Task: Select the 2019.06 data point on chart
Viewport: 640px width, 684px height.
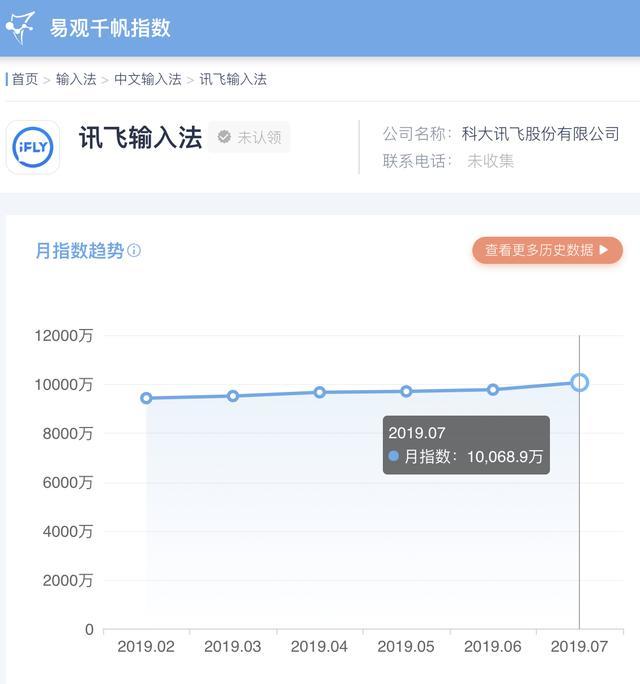Action: [493, 390]
